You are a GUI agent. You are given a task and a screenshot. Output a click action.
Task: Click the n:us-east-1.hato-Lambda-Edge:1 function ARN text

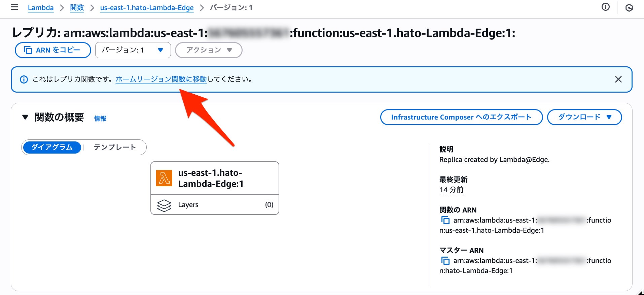pos(492,230)
